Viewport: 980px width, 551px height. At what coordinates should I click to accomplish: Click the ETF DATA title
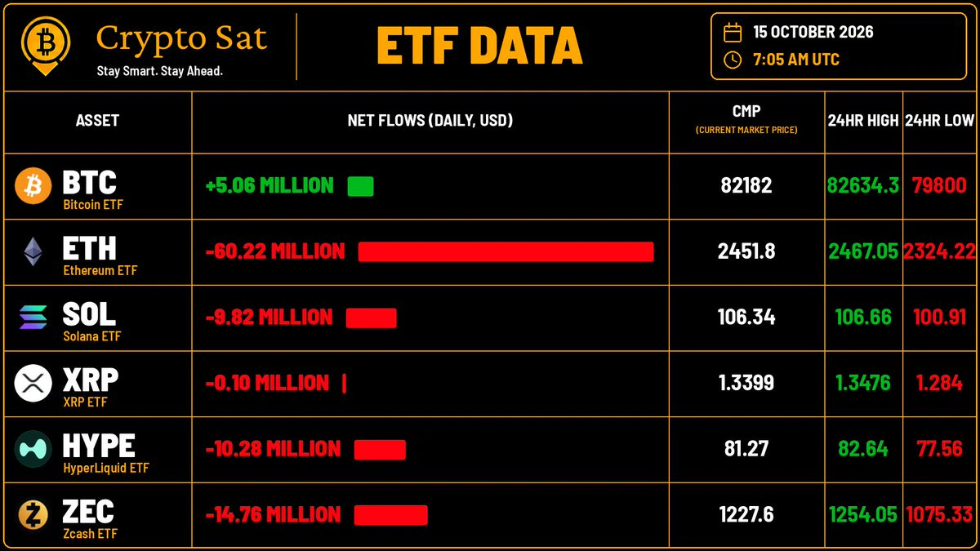(x=479, y=46)
